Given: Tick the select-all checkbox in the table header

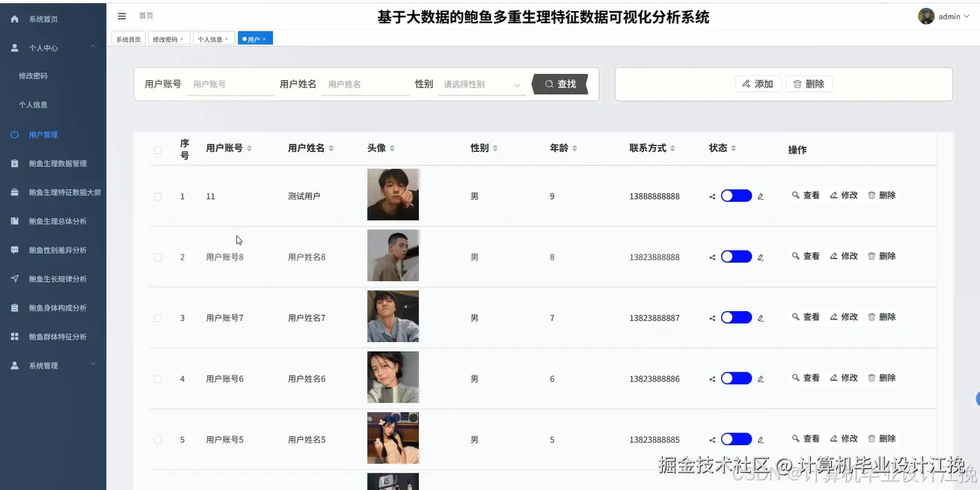Looking at the screenshot, I should tap(158, 150).
